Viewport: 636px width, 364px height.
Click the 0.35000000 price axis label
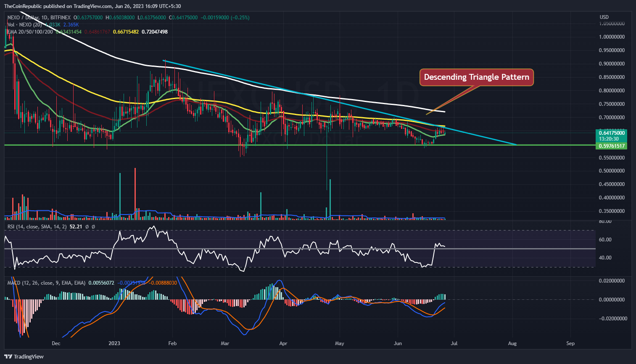point(612,211)
